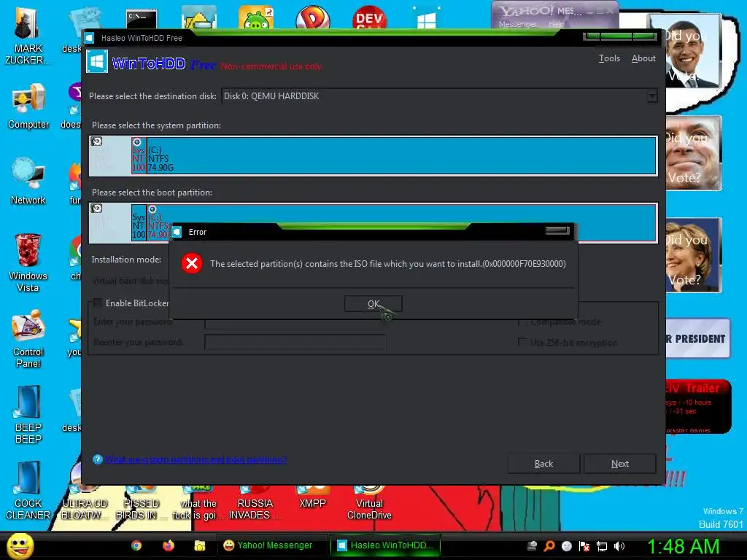Image resolution: width=747 pixels, height=560 pixels.
Task: Open the Control Panel desktop icon
Action: (28, 339)
